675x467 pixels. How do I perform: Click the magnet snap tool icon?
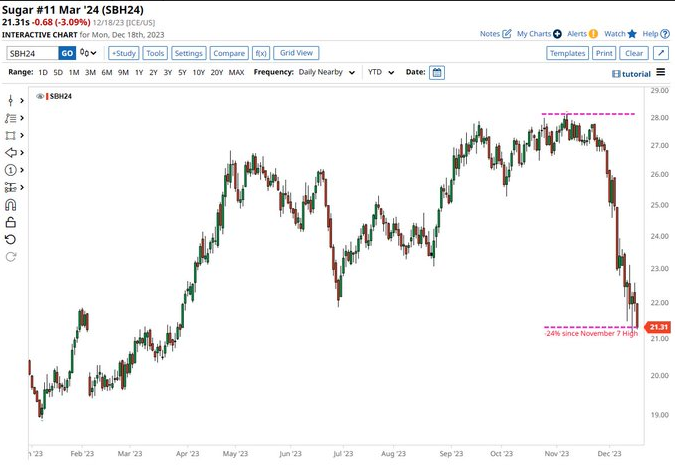click(x=11, y=204)
